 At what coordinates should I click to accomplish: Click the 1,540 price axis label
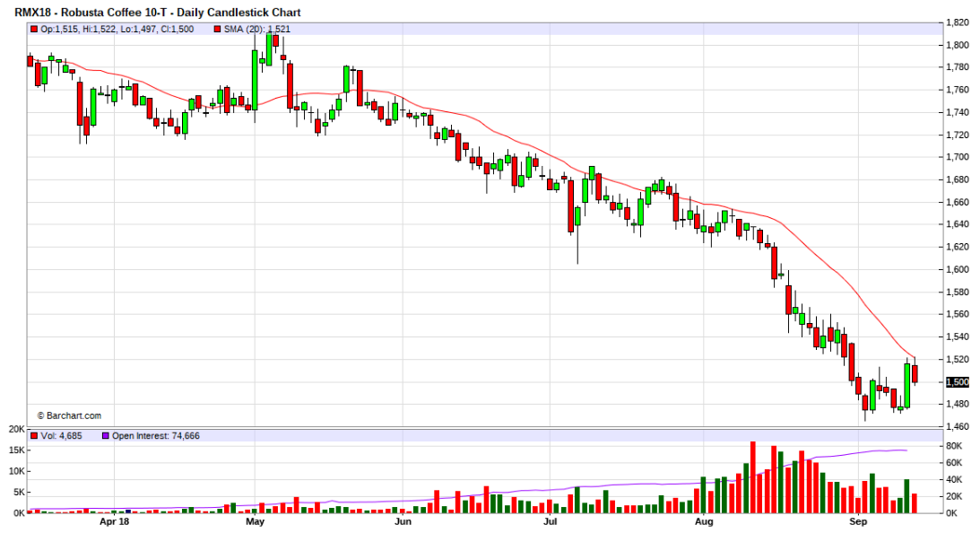tap(958, 337)
